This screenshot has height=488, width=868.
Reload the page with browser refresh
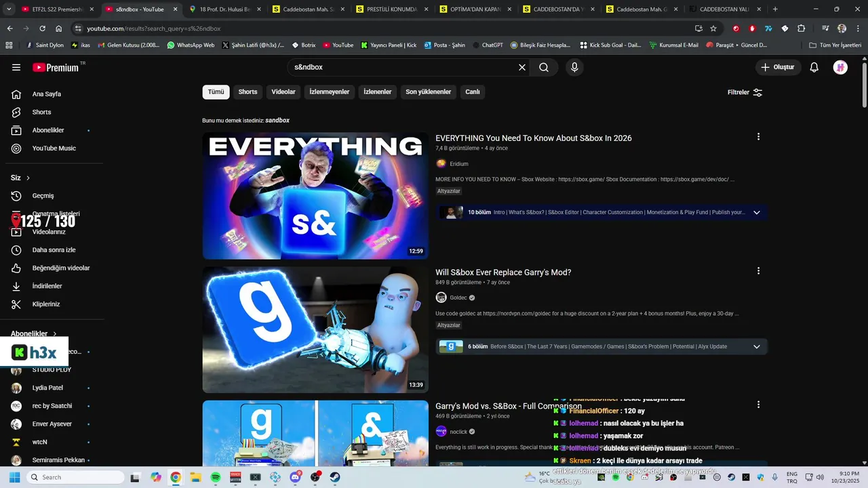point(42,28)
